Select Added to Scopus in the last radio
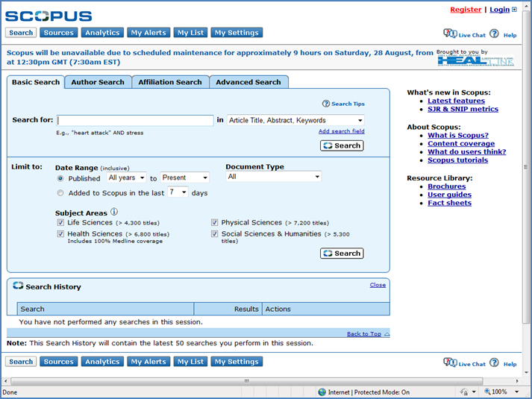 pos(60,193)
